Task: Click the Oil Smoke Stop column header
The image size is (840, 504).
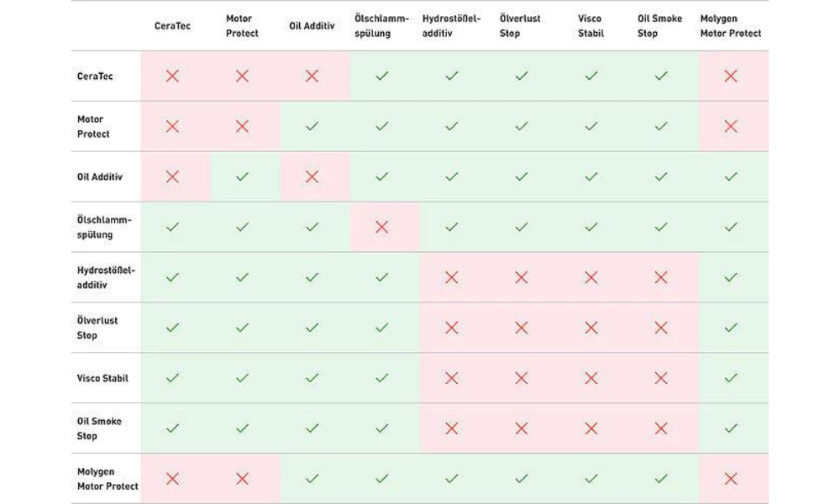Action: (660, 26)
